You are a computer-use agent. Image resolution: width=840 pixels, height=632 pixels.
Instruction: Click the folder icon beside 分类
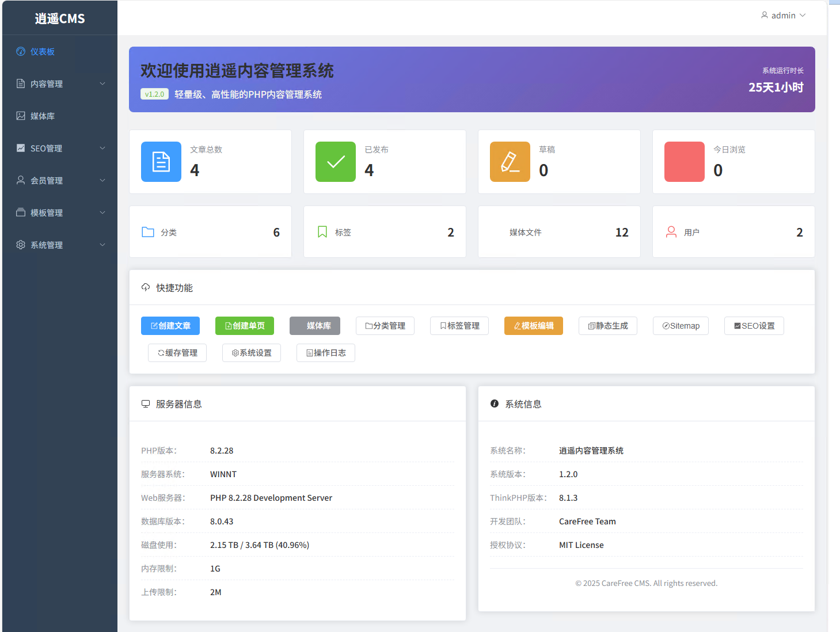pyautogui.click(x=148, y=232)
